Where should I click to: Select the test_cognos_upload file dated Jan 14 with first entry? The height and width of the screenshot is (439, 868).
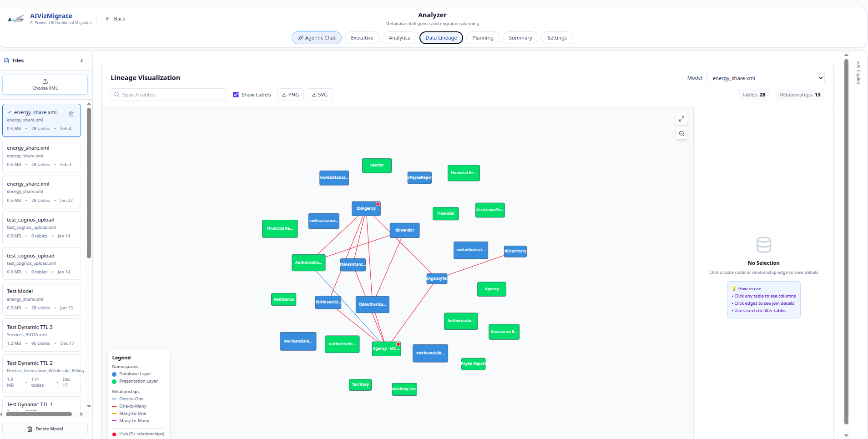pos(42,228)
